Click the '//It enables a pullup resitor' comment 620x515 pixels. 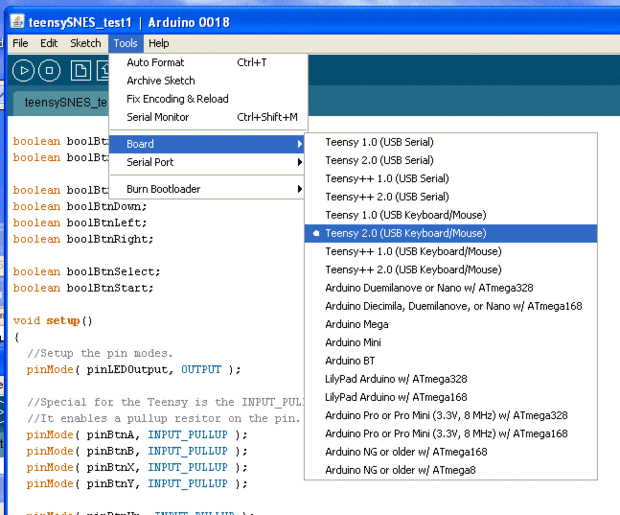(164, 418)
